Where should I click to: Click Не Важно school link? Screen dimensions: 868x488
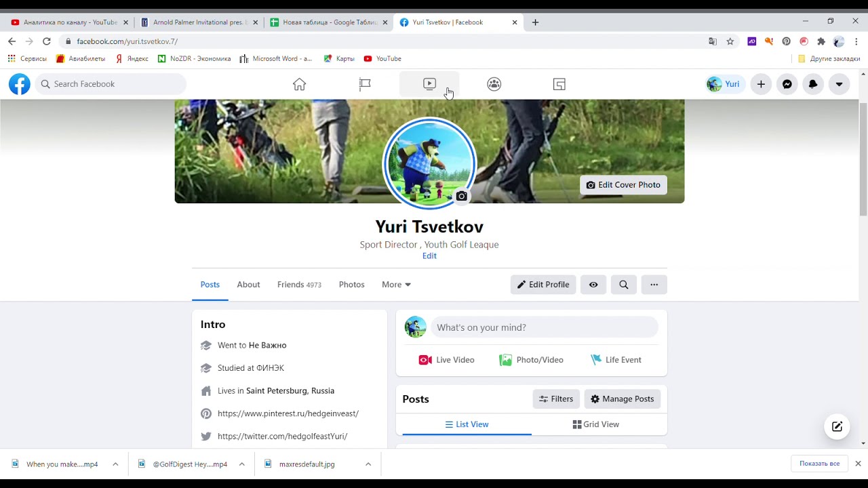click(x=268, y=345)
